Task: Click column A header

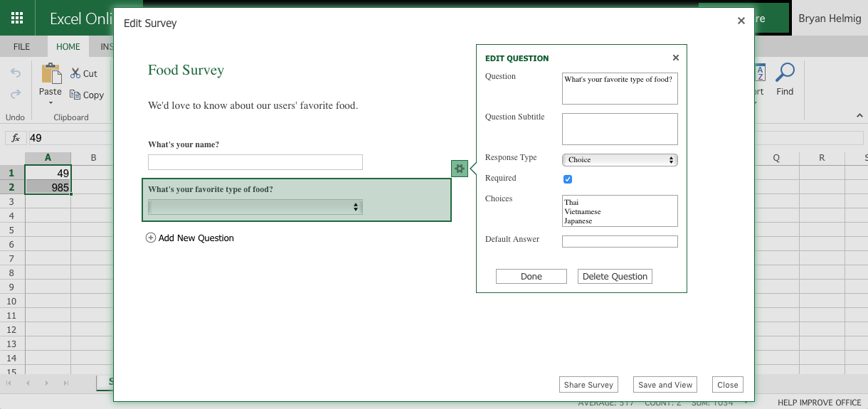Action: (x=48, y=158)
